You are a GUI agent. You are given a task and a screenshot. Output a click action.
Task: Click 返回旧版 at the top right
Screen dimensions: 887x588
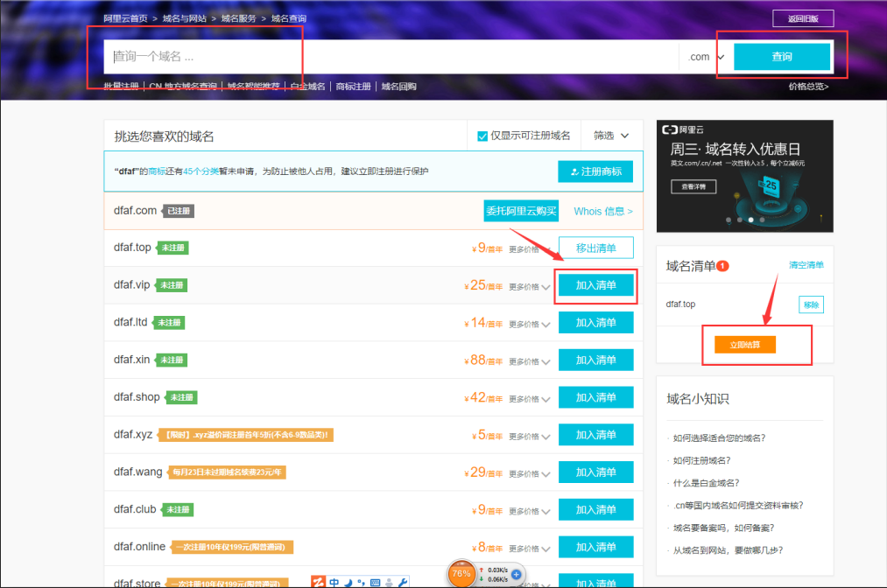pos(803,18)
